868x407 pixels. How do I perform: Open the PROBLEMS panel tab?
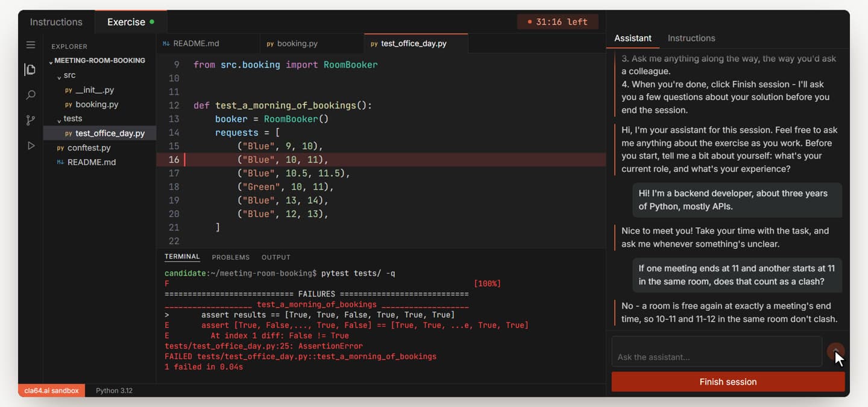point(231,257)
